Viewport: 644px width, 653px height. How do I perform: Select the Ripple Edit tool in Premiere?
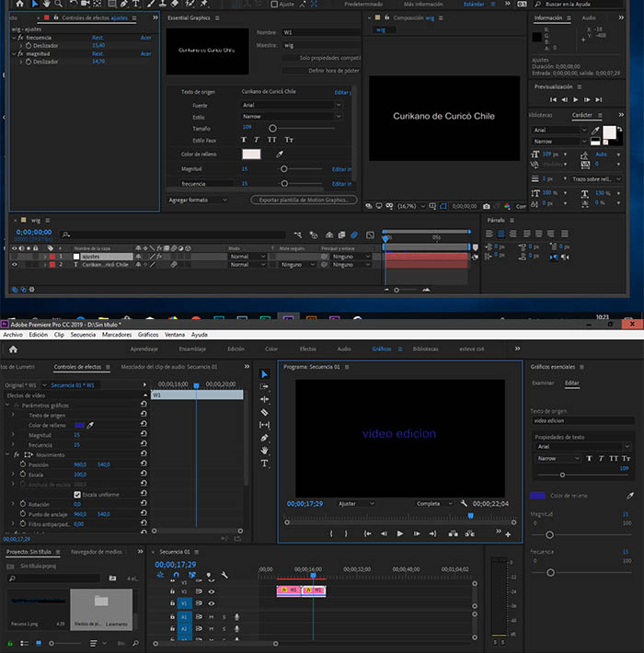click(x=264, y=399)
